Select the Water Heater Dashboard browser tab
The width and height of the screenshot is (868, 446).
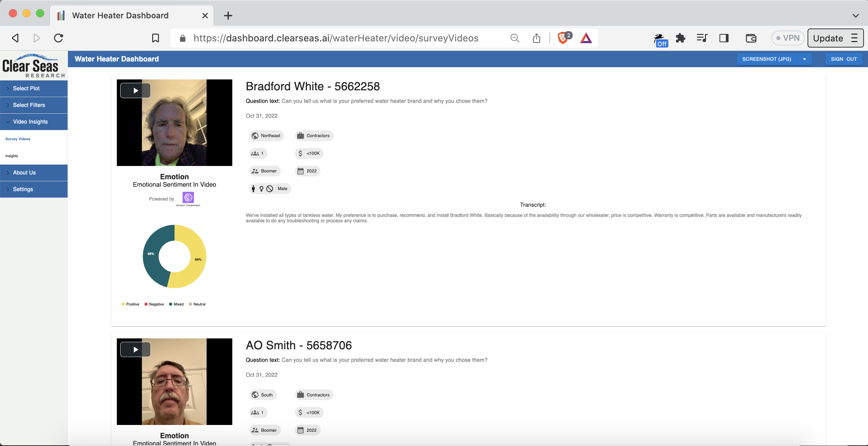tap(120, 15)
